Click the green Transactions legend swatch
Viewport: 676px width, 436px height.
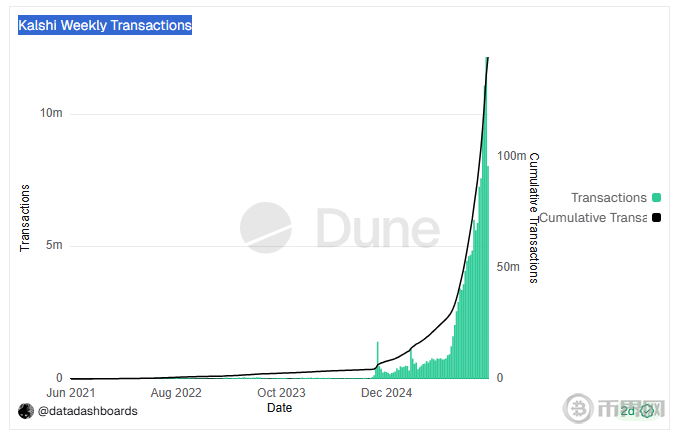pyautogui.click(x=656, y=198)
